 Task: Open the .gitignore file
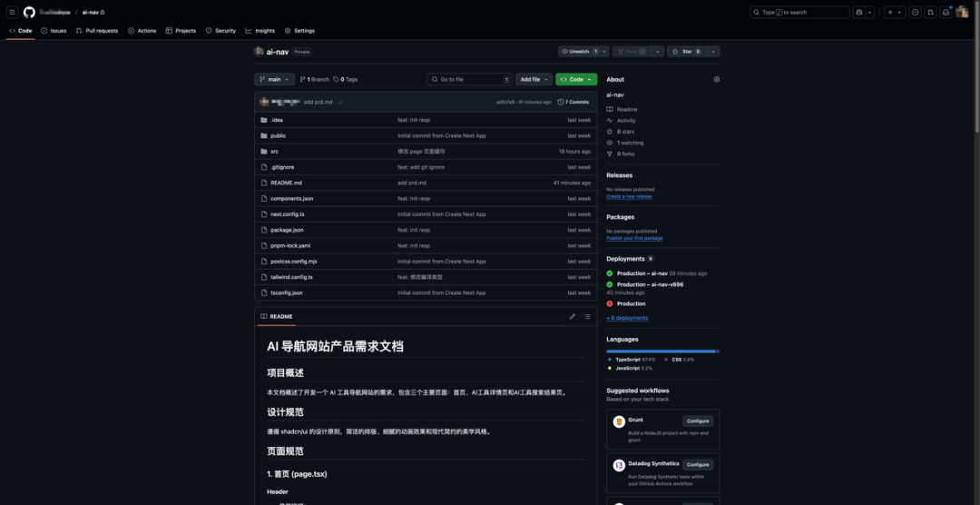[282, 167]
